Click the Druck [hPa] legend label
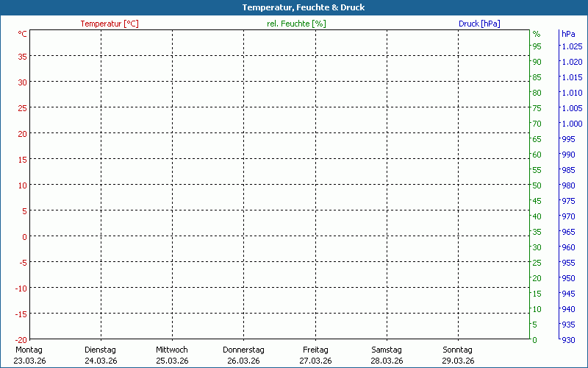The image size is (588, 368). [x=479, y=24]
